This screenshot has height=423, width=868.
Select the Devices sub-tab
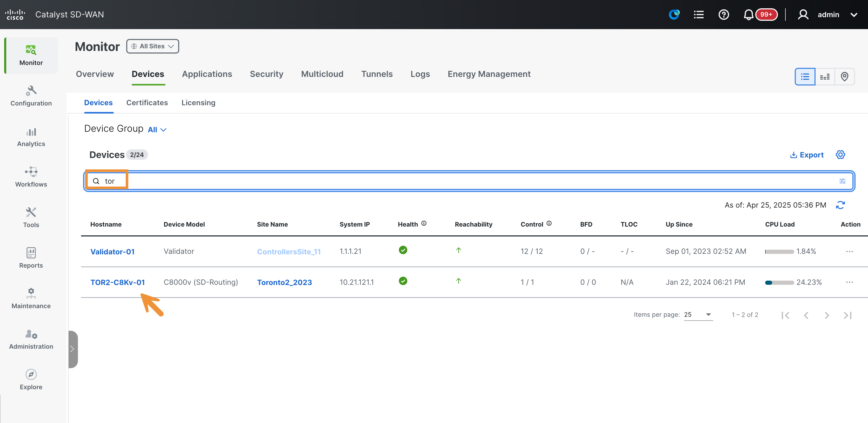[x=98, y=102]
